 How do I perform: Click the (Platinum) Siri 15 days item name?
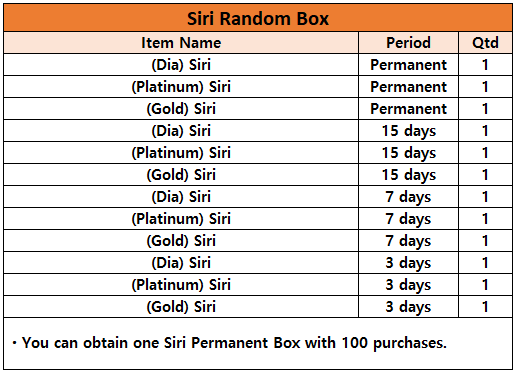click(x=181, y=153)
